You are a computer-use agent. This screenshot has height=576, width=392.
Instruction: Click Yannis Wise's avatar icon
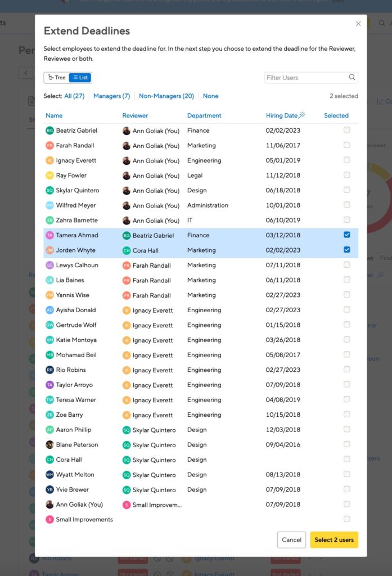pyautogui.click(x=49, y=295)
